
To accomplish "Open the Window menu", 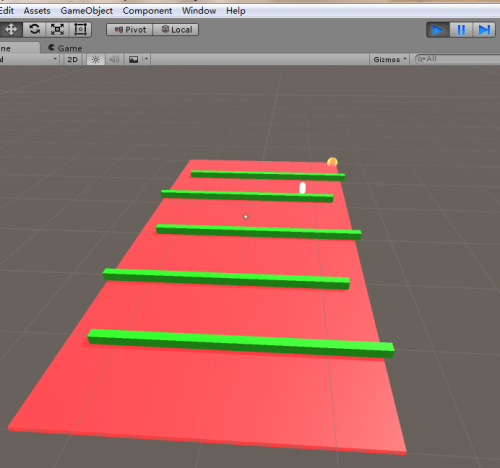I will pos(199,11).
